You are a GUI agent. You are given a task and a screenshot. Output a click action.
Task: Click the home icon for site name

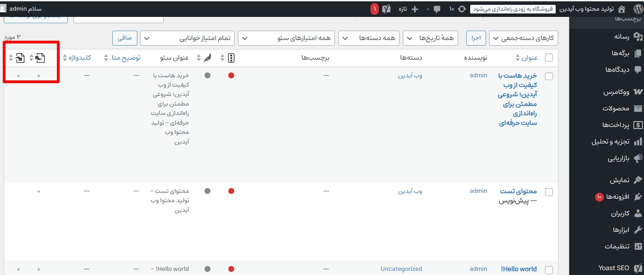(622, 9)
